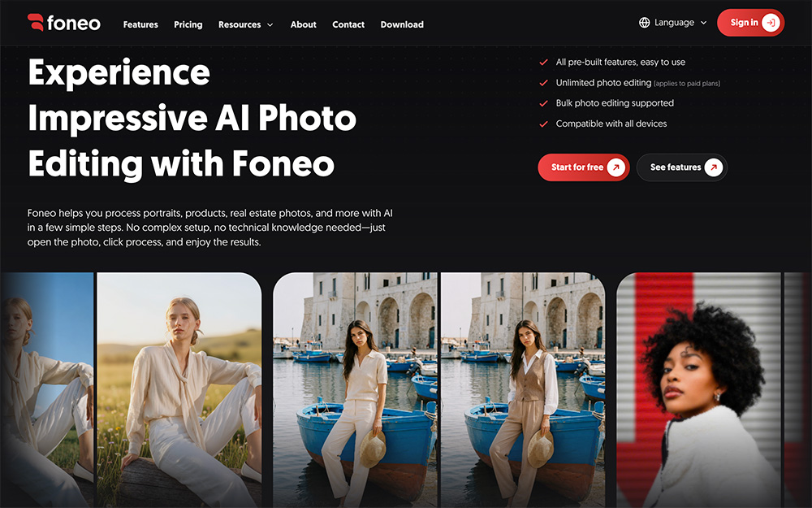Viewport: 812px width, 508px height.
Task: Click the arrow icon in See features
Action: (x=714, y=167)
